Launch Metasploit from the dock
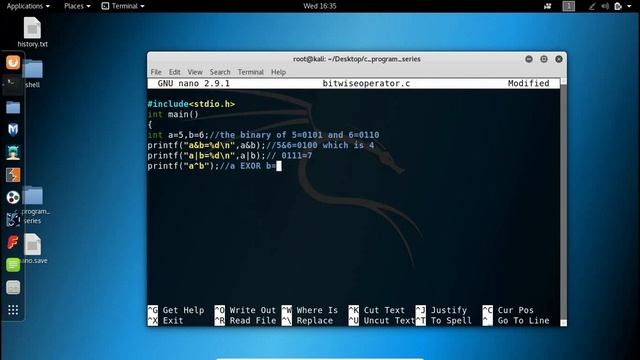 click(x=13, y=129)
